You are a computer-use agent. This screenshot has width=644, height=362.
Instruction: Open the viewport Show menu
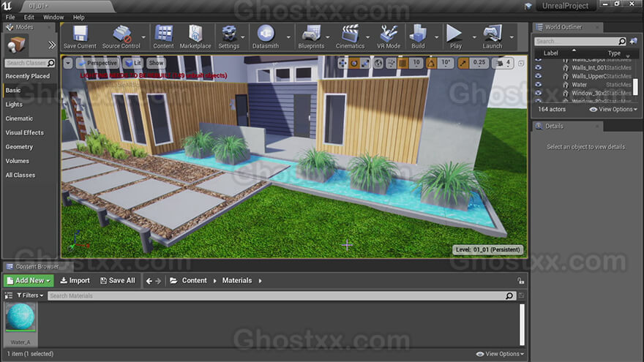point(156,63)
